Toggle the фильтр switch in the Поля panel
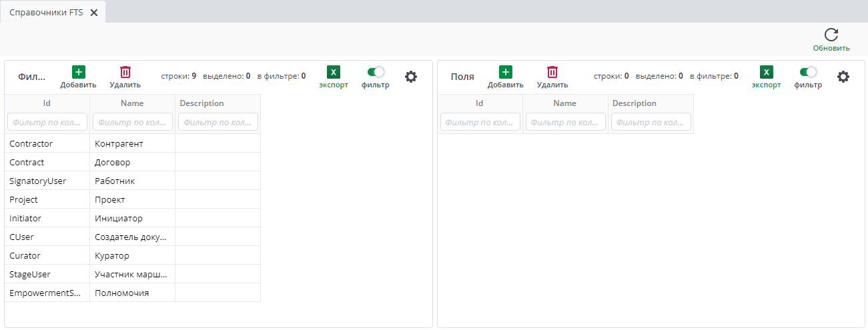The height and width of the screenshot is (330, 868). pyautogui.click(x=808, y=72)
